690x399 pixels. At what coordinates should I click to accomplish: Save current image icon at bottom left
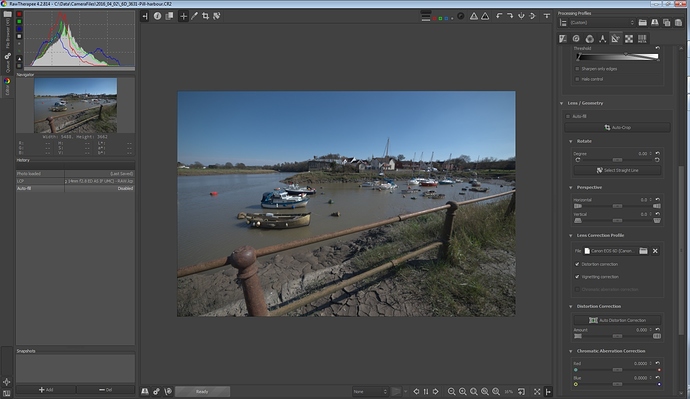(145, 391)
